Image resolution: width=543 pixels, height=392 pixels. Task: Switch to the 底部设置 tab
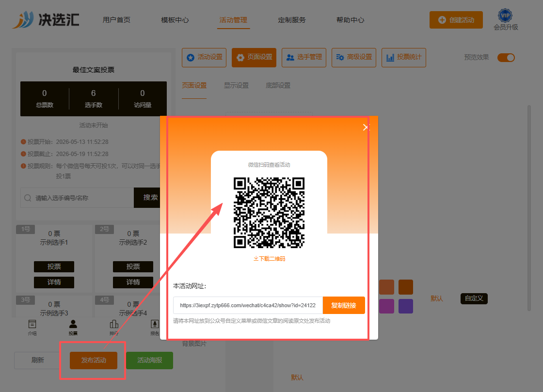click(x=278, y=85)
